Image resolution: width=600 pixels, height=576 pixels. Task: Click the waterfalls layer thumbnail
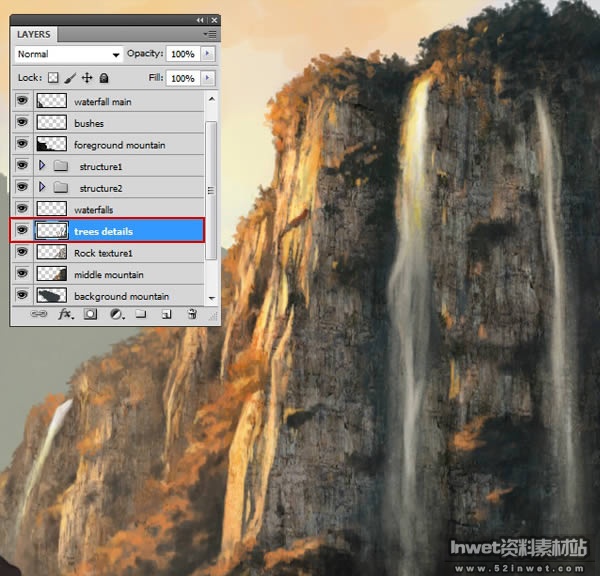[x=52, y=209]
